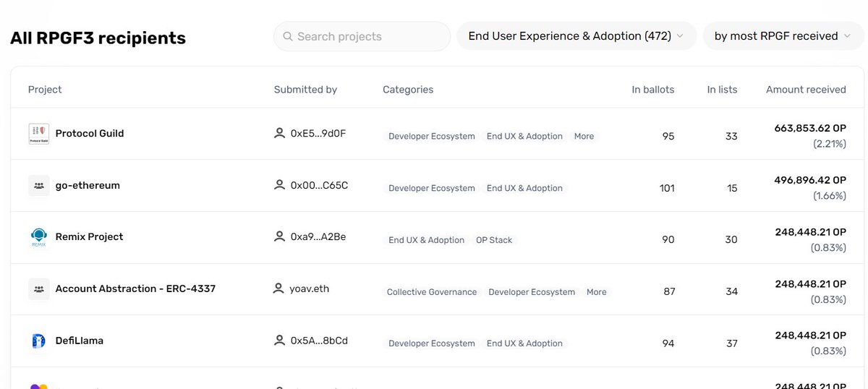The image size is (868, 389).
Task: Click Developer Ecosystem tag in DefiLlama row
Action: [x=432, y=343]
